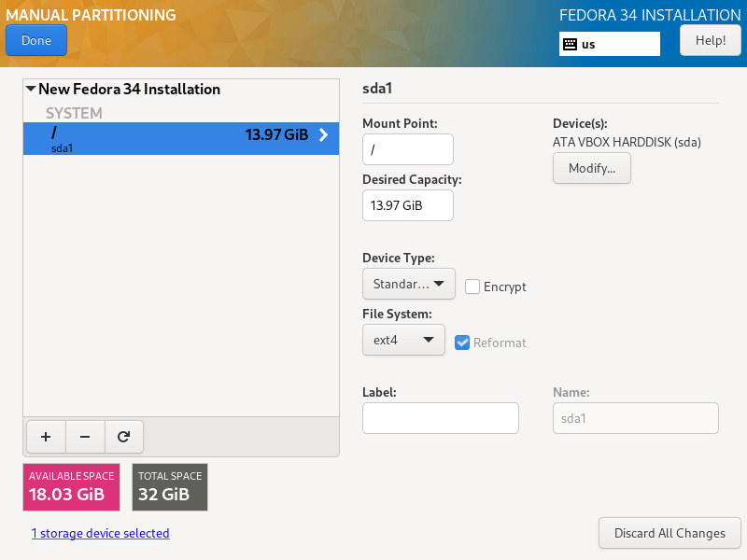
Task: Open the 1 storage device selected link
Action: pos(101,534)
